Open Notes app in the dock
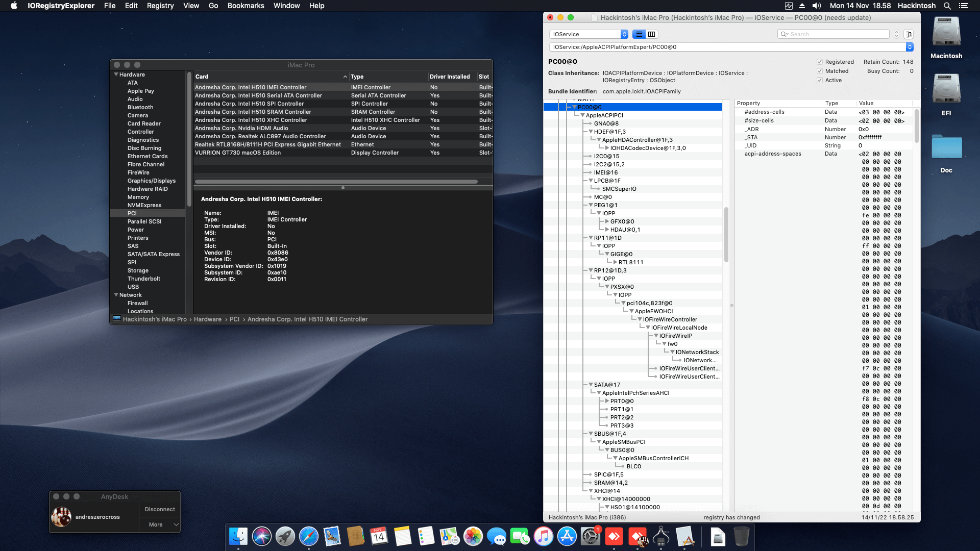 [x=402, y=537]
